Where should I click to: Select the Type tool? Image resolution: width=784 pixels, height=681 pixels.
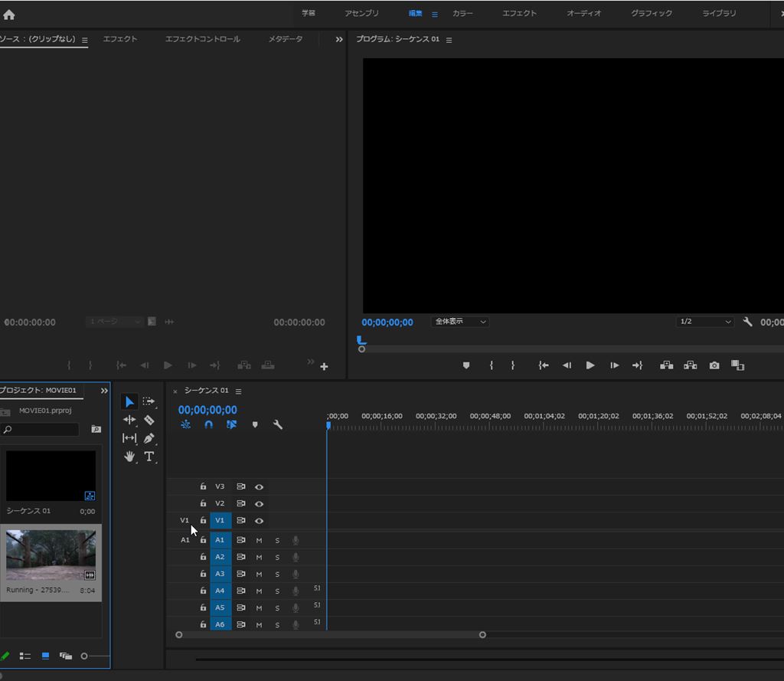(149, 457)
